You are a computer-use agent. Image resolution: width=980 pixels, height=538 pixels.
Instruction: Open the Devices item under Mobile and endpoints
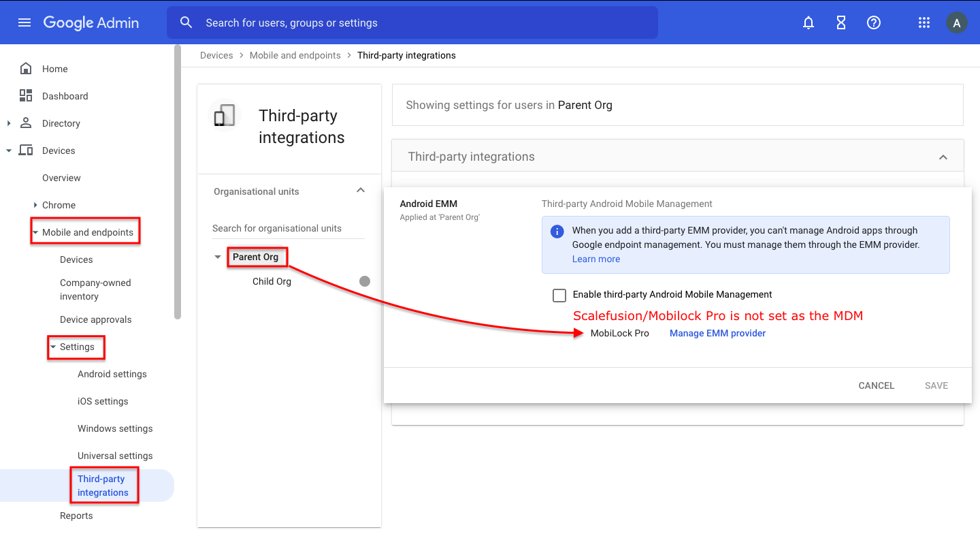tap(76, 259)
